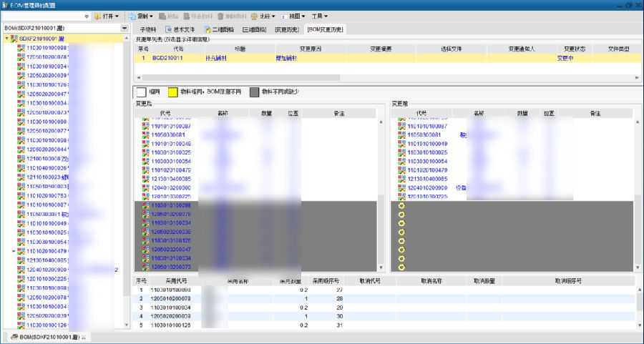Open the 视图 view toolbar menu
Viewport: 644px width, 344px height.
pos(293,16)
